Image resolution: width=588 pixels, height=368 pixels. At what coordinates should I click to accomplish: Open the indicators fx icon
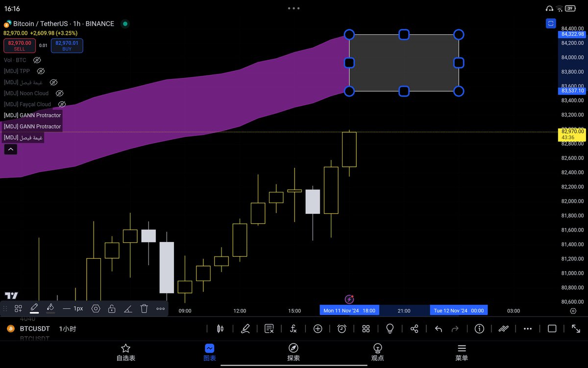pyautogui.click(x=293, y=329)
